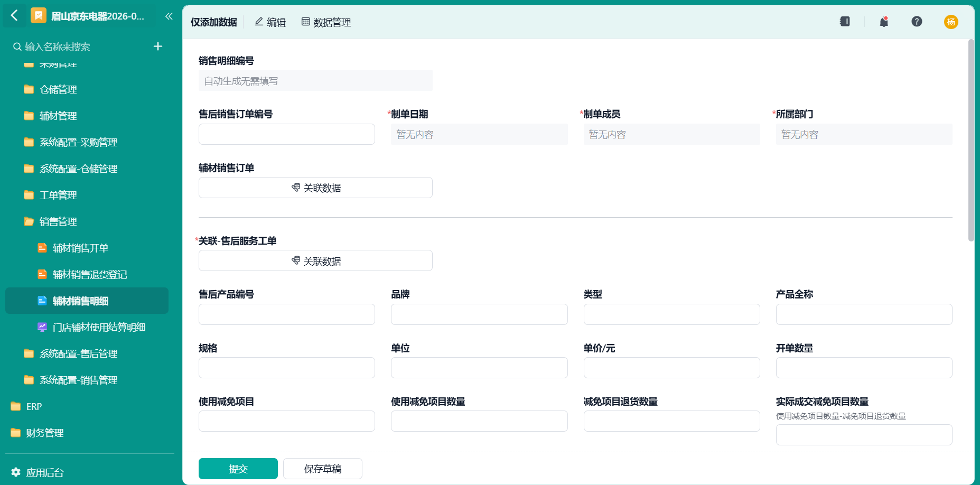
Task: Click the 数据管理 table icon
Action: click(305, 22)
